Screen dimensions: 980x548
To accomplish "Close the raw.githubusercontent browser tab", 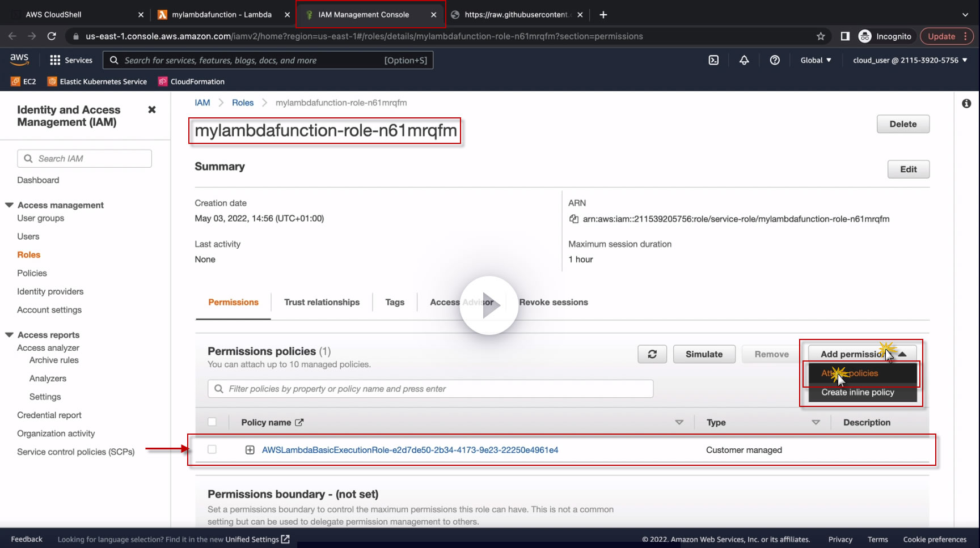I will (580, 15).
